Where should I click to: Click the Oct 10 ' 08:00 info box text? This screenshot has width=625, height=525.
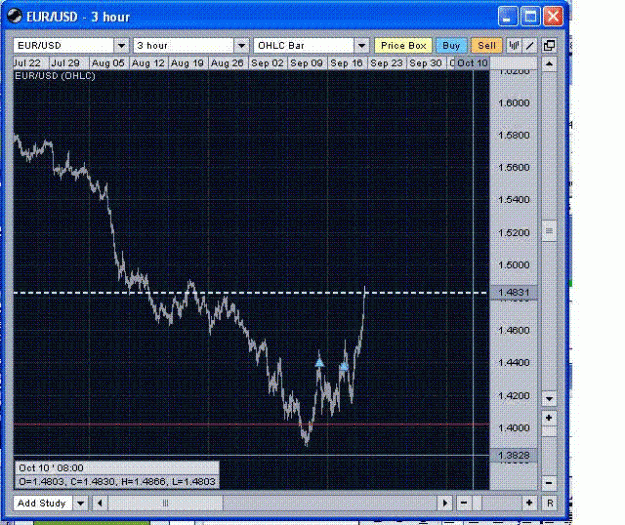[51, 468]
